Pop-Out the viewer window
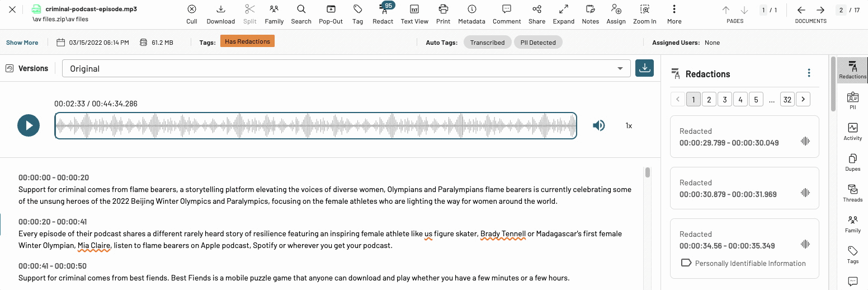The image size is (868, 290). 331,15
